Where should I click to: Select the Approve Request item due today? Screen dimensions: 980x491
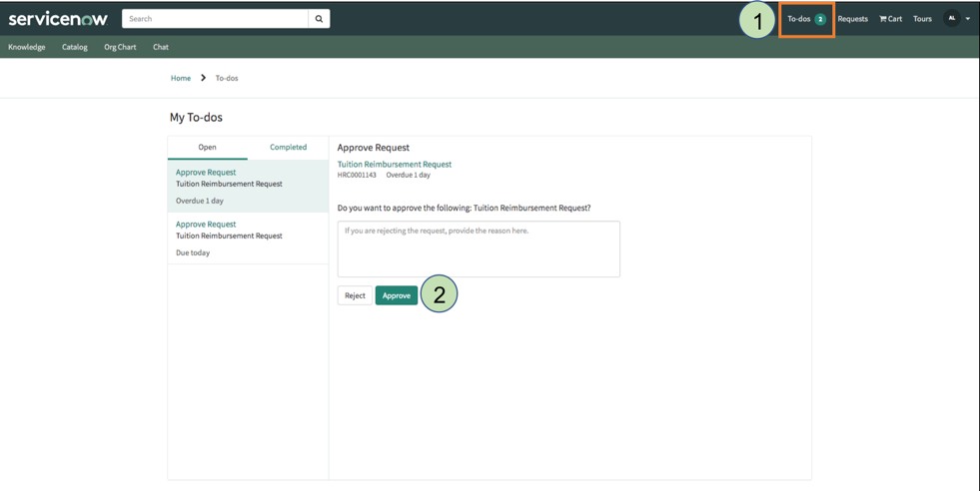pos(248,238)
